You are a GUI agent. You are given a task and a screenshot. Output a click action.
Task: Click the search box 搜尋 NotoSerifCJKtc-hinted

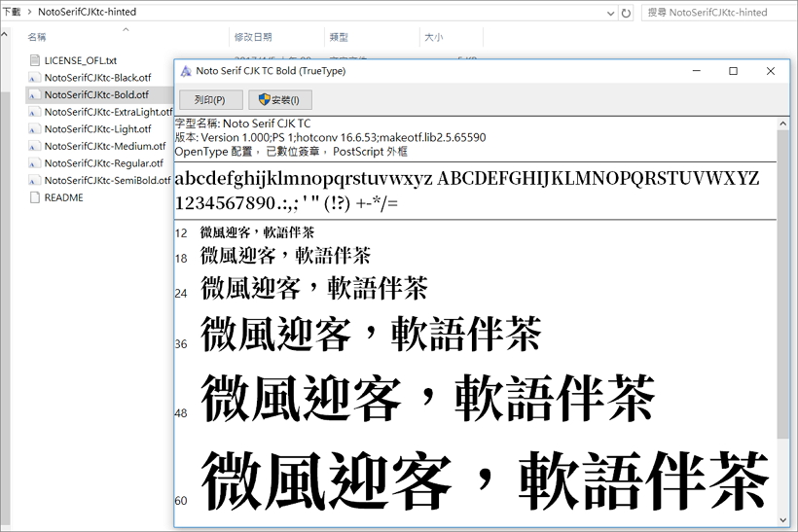[x=718, y=13]
